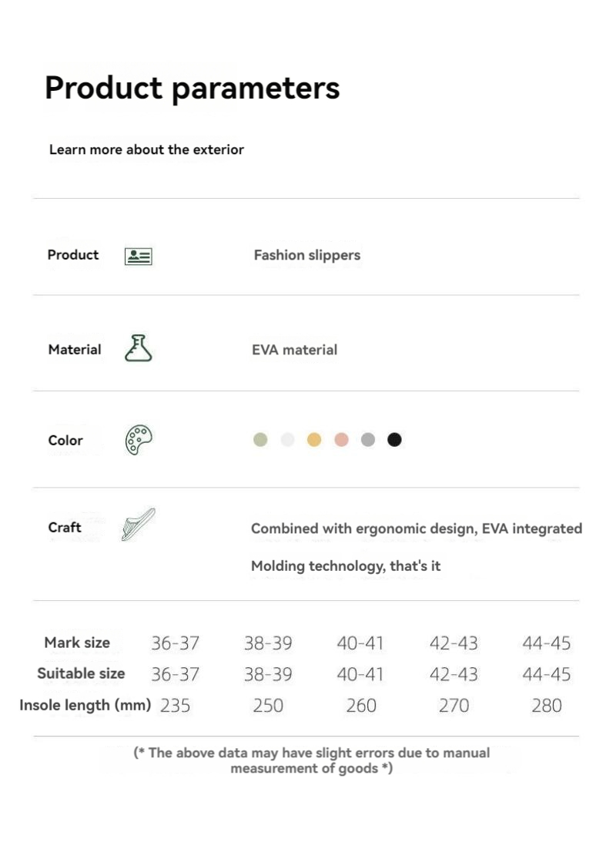The width and height of the screenshot is (616, 859).
Task: Click the shoe icon beside Craft
Action: 139,525
